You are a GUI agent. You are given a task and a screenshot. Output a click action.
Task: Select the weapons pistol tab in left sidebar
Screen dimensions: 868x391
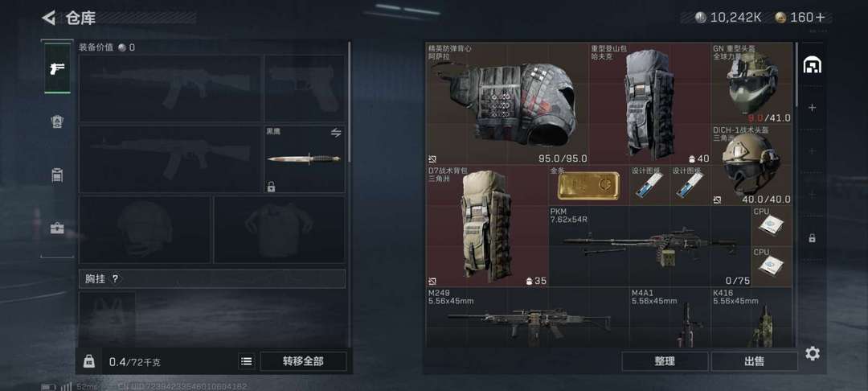[x=57, y=68]
